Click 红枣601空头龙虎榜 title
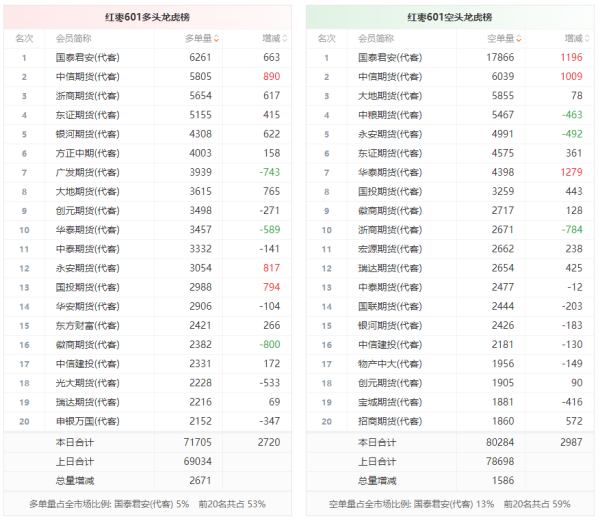 click(450, 17)
